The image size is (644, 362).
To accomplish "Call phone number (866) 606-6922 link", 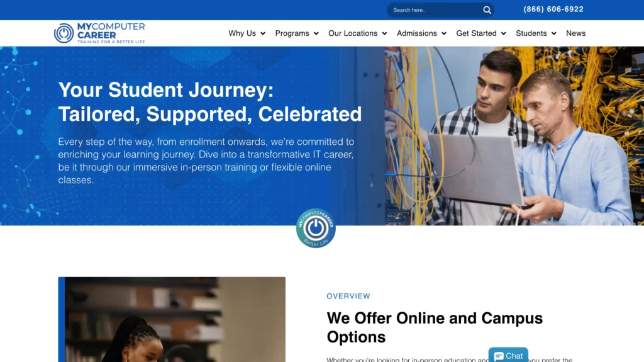I will tap(553, 9).
